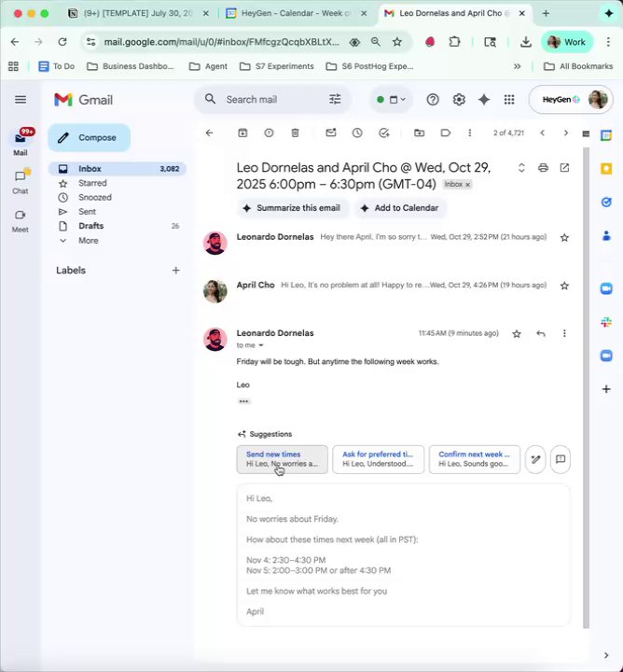The width and height of the screenshot is (623, 672).
Task: Open Google Keep side panel icon
Action: click(606, 169)
